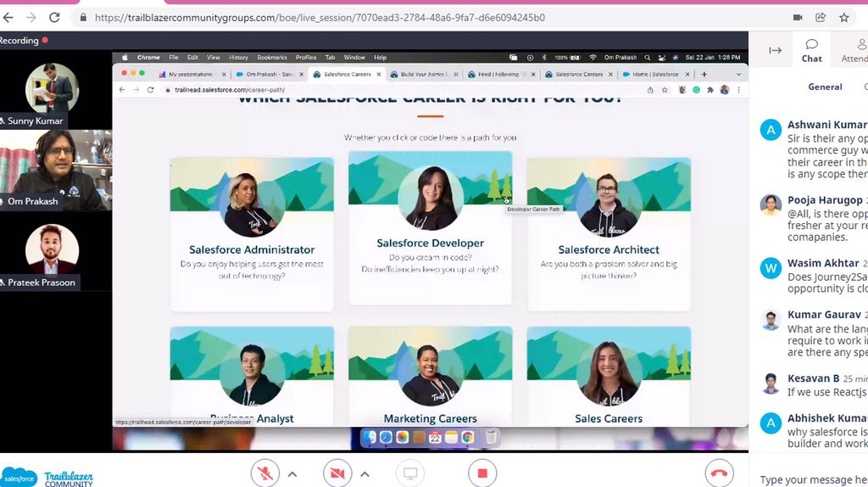Screen dimensions: 868x487
Task: Open Calendar from the shared dock
Action: coord(435,438)
